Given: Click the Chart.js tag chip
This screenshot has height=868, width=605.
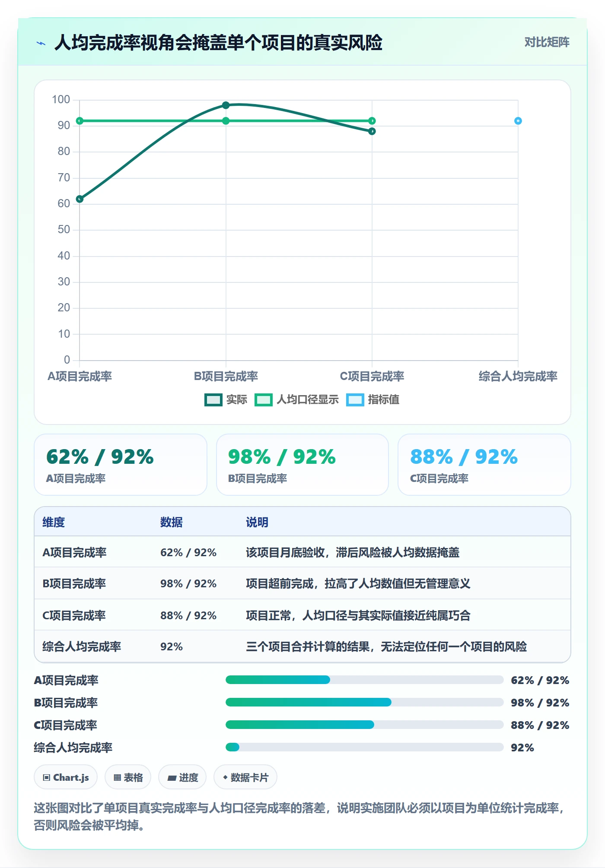Looking at the screenshot, I should point(66,777).
